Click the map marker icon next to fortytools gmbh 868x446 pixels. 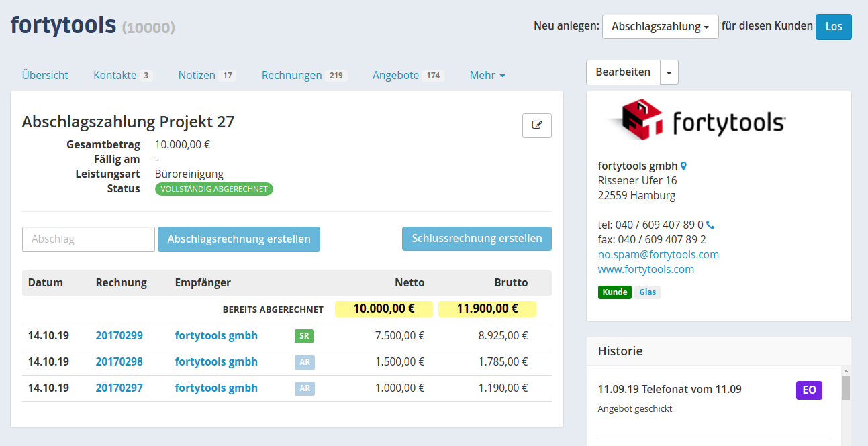click(683, 166)
